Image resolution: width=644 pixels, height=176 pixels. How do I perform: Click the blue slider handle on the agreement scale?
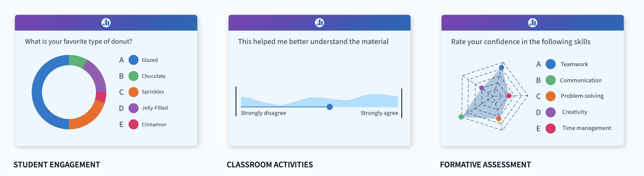[x=329, y=107]
